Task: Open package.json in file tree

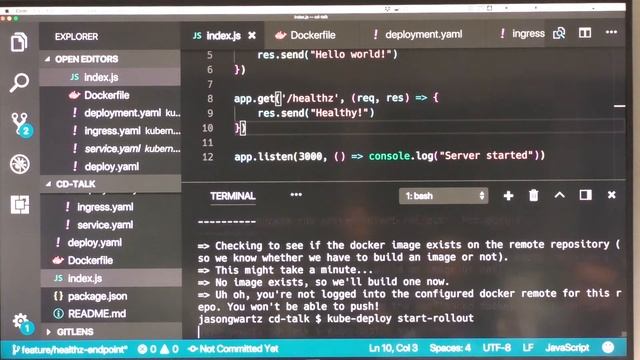Action: (x=110, y=296)
